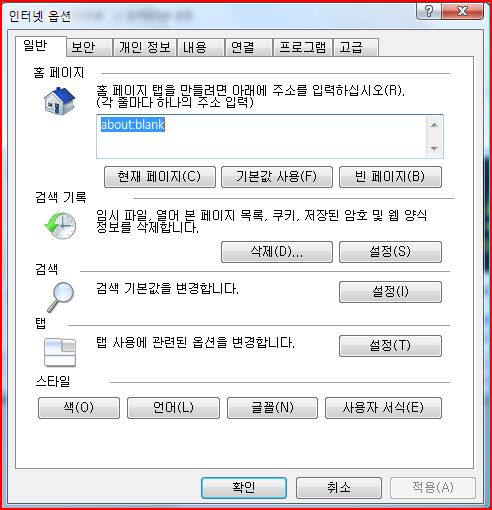Click the 현재 페이지(C) button

click(160, 177)
